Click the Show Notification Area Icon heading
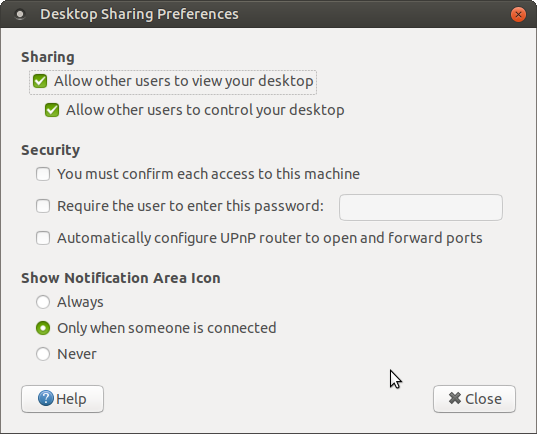 121,278
